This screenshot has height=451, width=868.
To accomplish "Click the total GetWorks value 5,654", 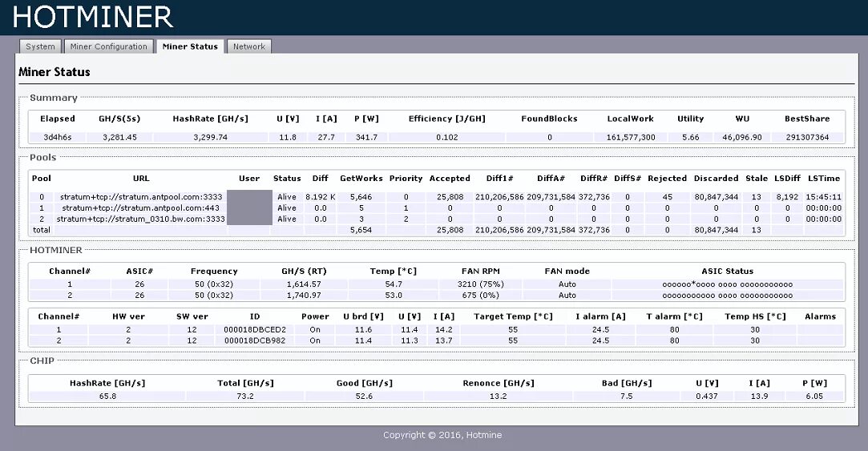I will click(361, 230).
